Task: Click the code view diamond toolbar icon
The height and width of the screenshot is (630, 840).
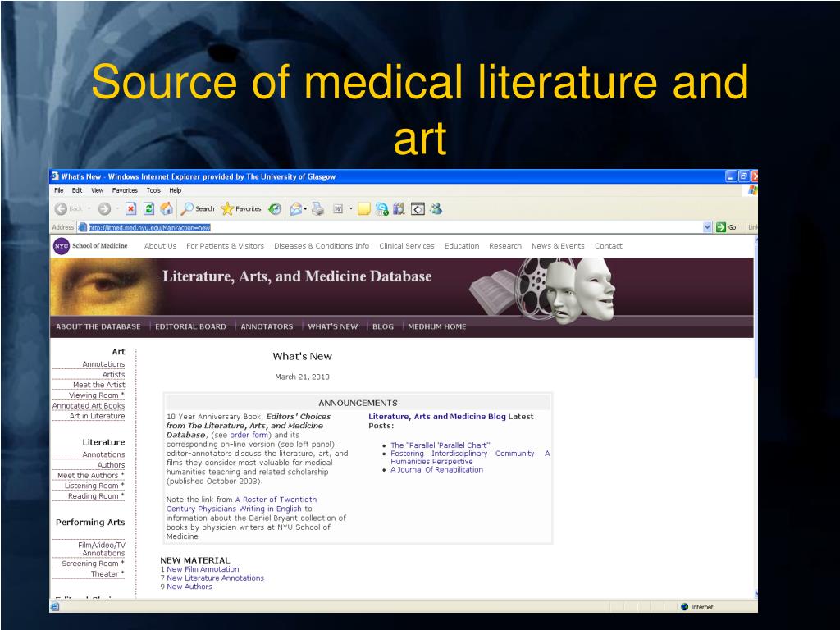Action: click(418, 209)
